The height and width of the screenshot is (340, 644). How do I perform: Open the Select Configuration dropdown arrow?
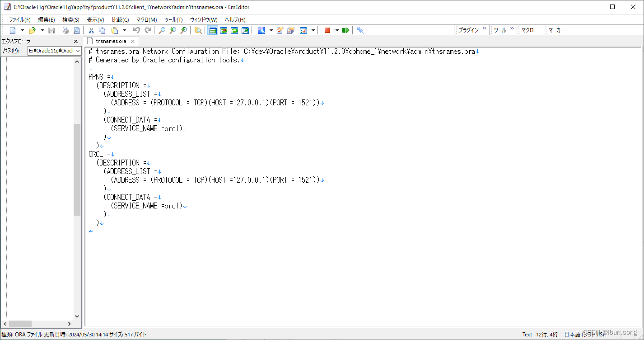click(x=271, y=30)
